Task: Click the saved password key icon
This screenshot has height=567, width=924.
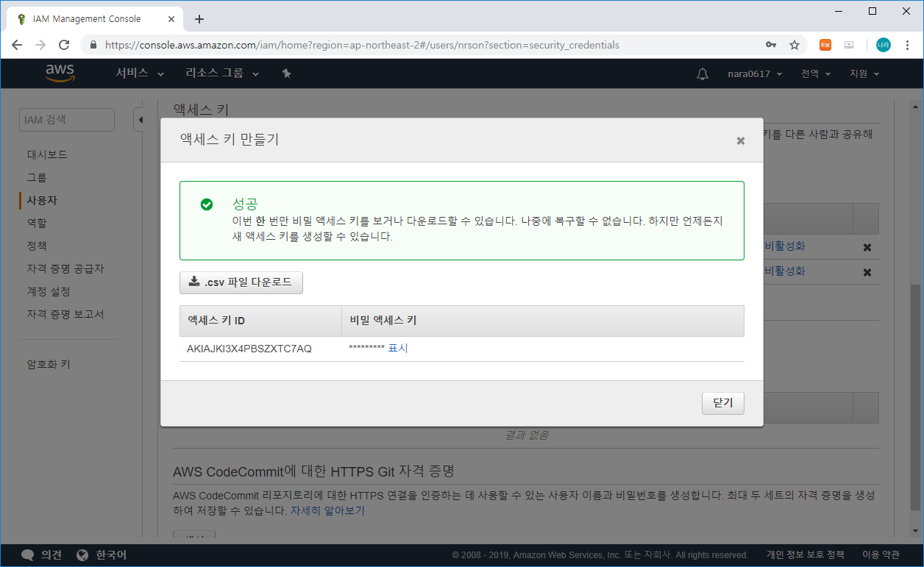Action: (x=771, y=45)
